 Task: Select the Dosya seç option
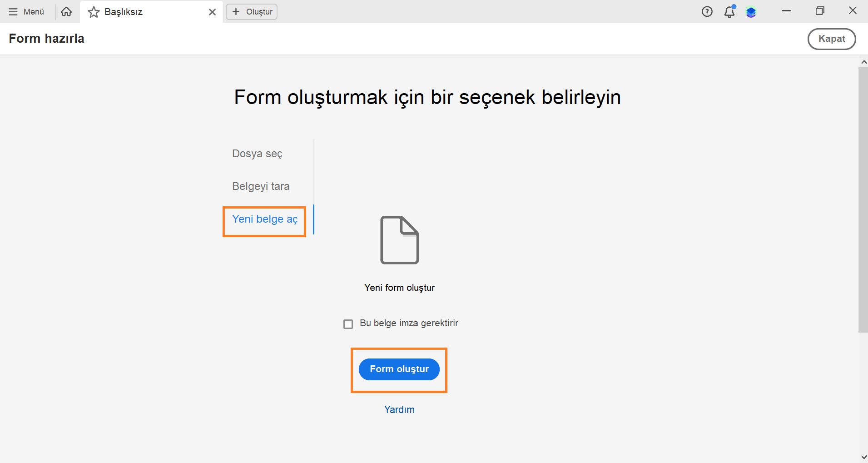(257, 154)
